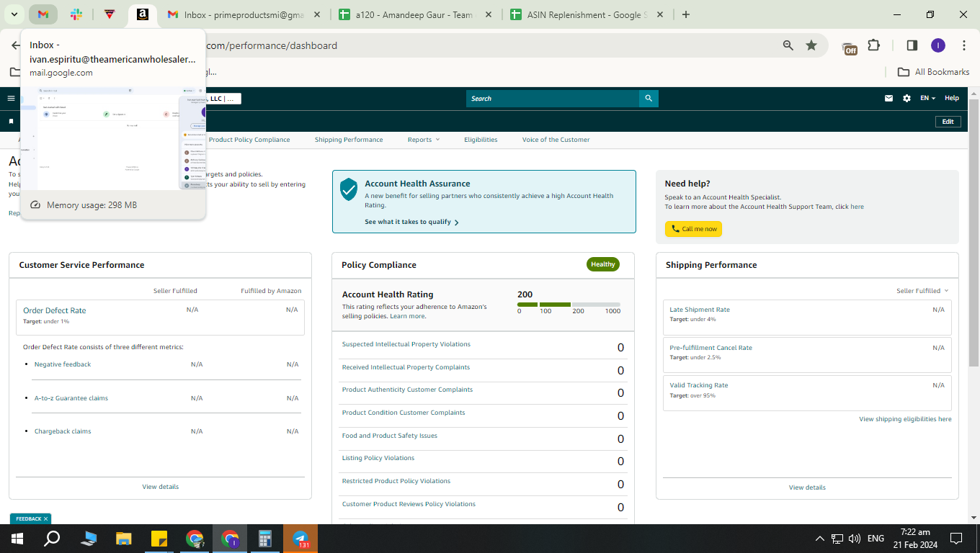Click the Account Health Assurance shield icon
This screenshot has height=553, width=980.
click(x=349, y=189)
